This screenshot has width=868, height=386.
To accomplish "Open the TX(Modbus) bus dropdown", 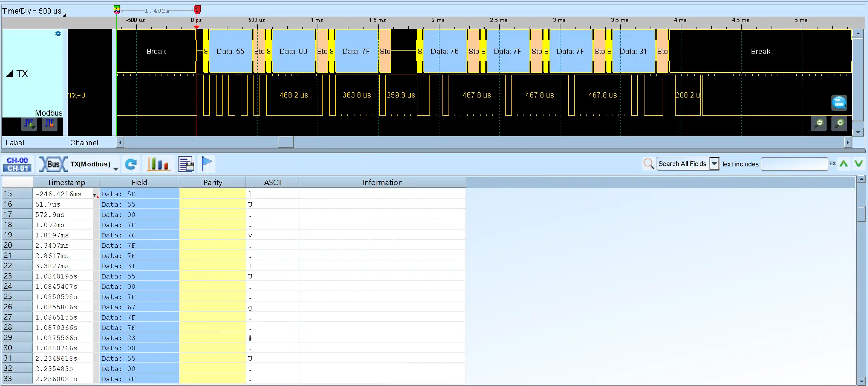I will [x=116, y=169].
